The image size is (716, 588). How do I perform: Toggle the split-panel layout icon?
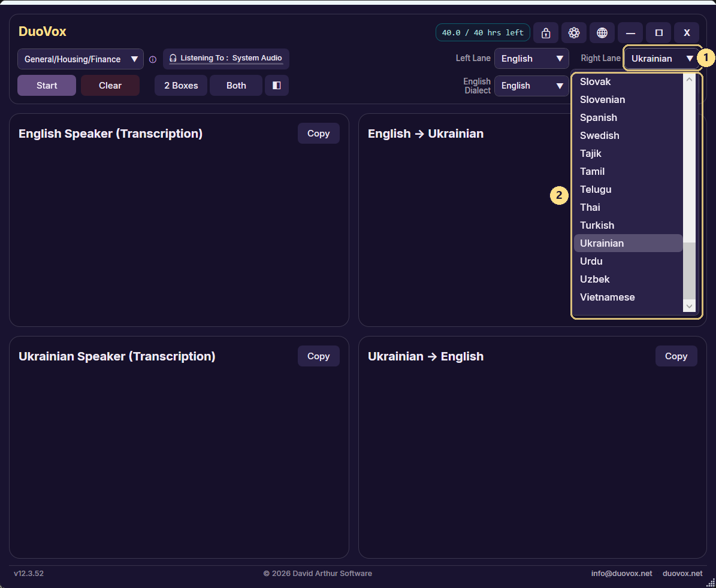pos(277,85)
